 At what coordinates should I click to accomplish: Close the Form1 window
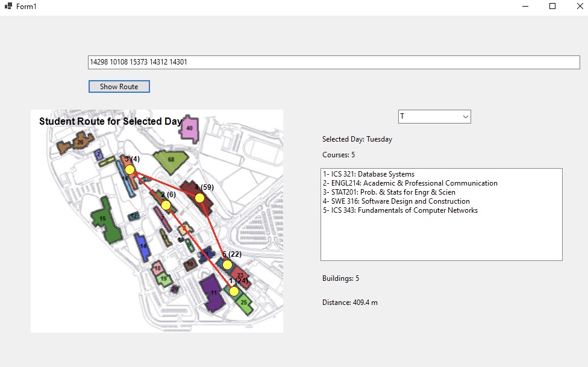580,7
